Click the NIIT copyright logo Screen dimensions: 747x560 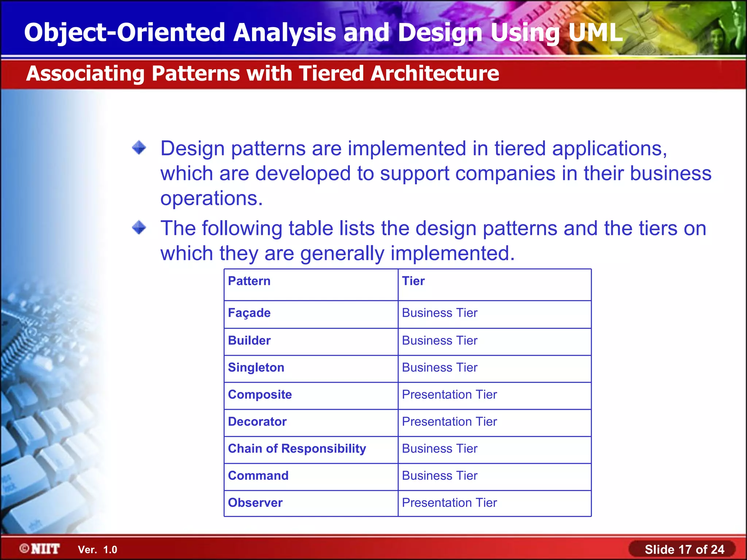[40, 549]
